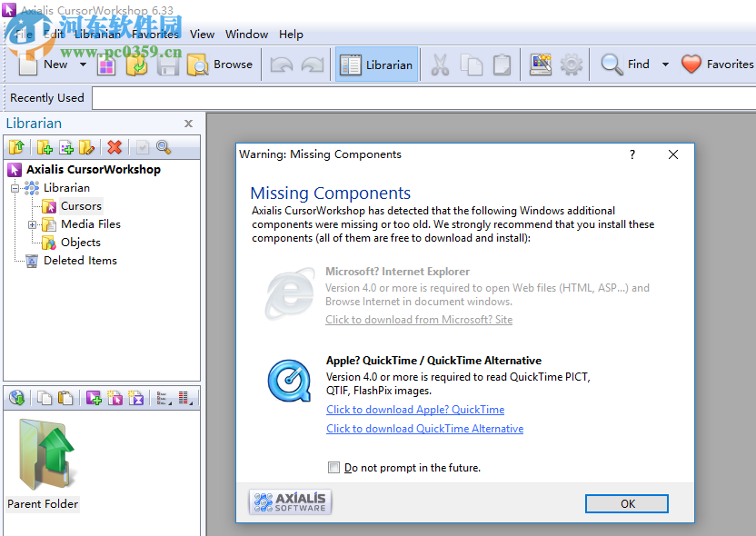Collapse the Librarian tree node
The image size is (756, 536).
[15, 188]
